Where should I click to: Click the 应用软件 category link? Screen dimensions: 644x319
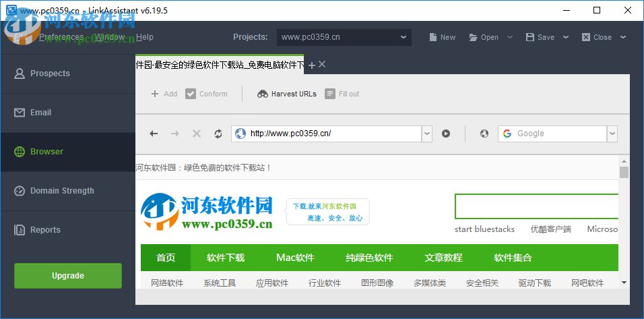pyautogui.click(x=272, y=283)
